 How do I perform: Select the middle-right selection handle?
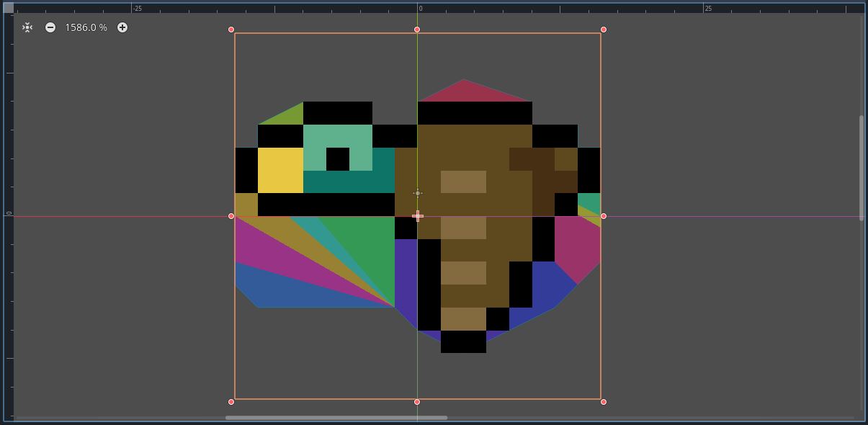(x=604, y=216)
